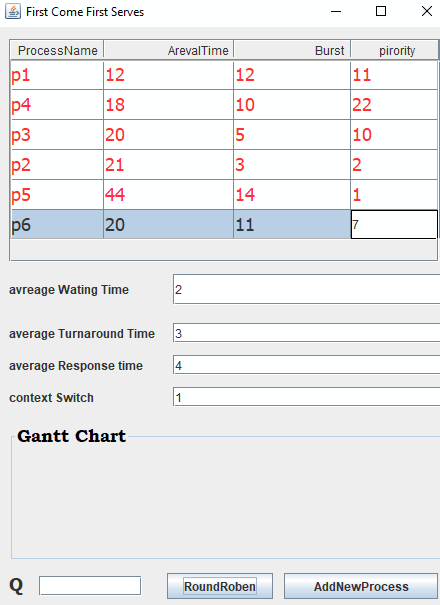Click the p6 priority cell being edited
This screenshot has height=605, width=440.
click(394, 225)
